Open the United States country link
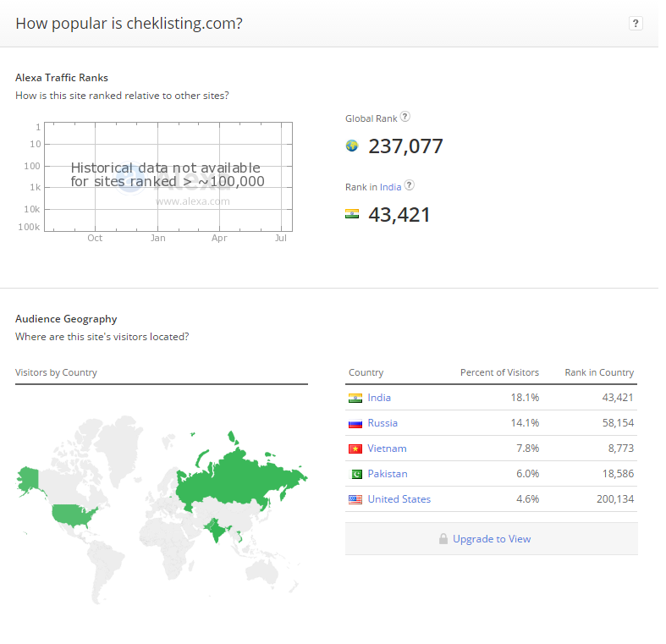Screen dimensions: 666x644 point(399,499)
